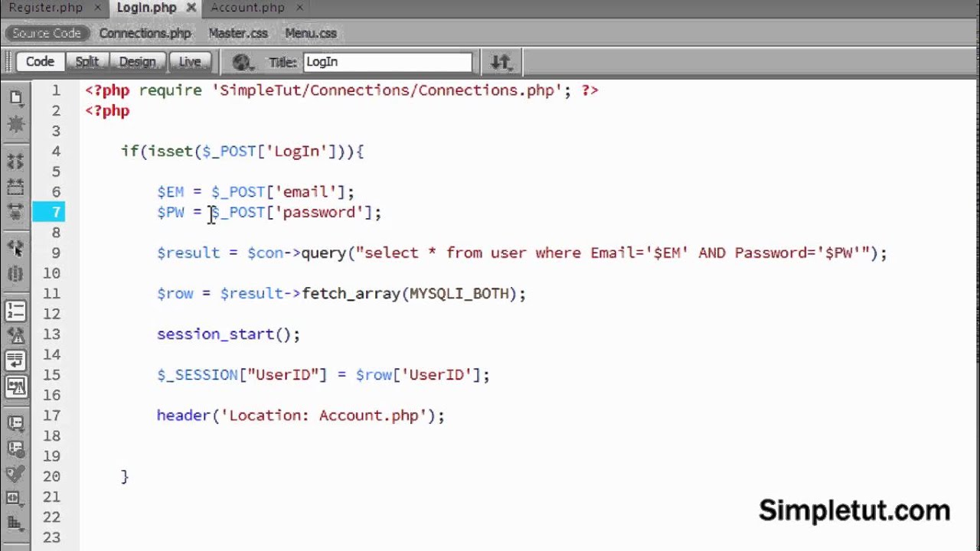Click line number 17 in gutter
Image resolution: width=980 pixels, height=551 pixels.
pyautogui.click(x=52, y=415)
